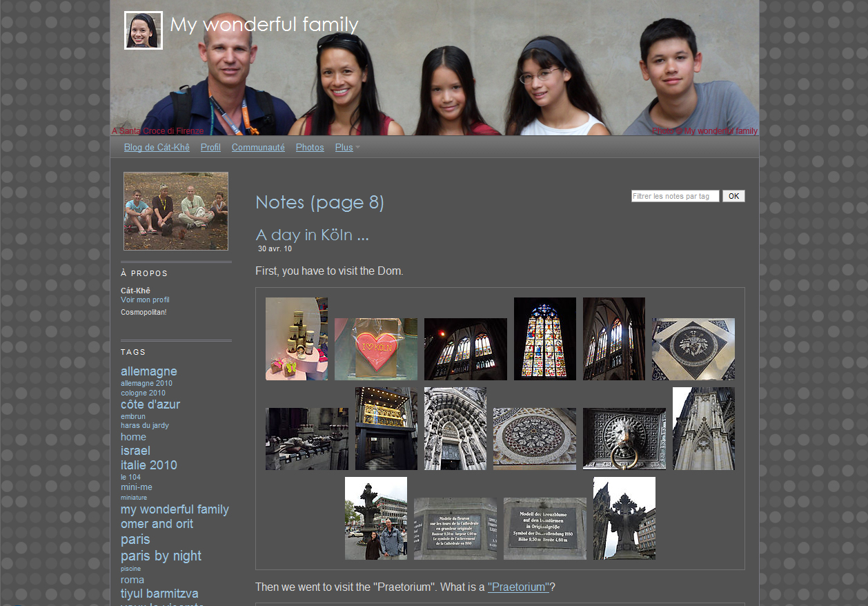Go to the Photos section

(x=310, y=148)
